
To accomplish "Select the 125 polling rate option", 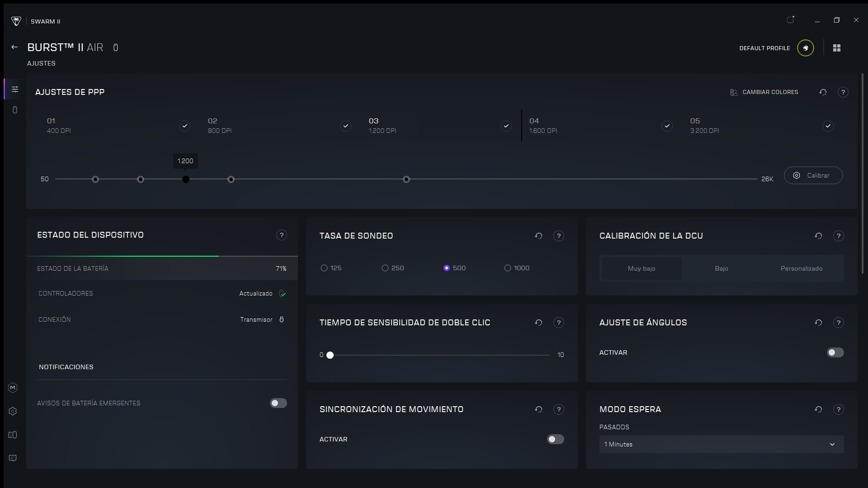I will (x=324, y=268).
